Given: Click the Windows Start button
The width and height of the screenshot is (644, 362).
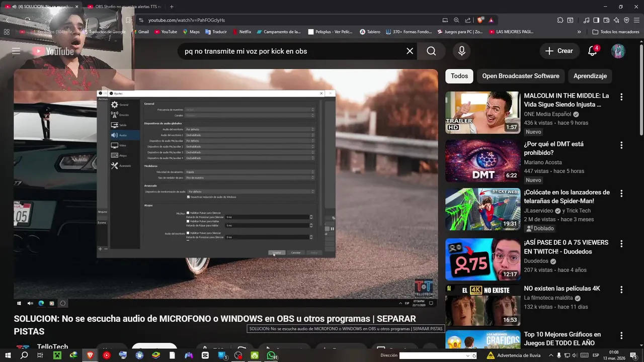Looking at the screenshot, I should tap(8, 355).
